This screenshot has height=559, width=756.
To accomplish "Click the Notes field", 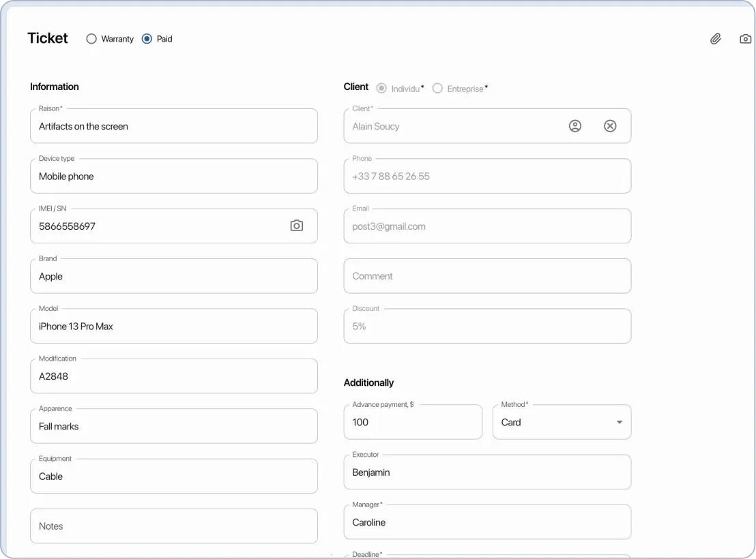I will tap(174, 526).
